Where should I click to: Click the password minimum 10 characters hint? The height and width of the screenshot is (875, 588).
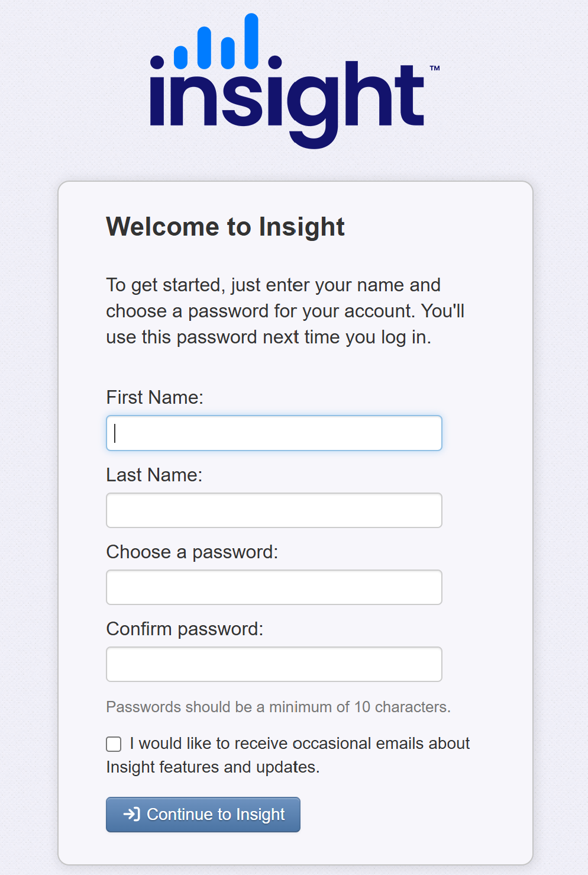[278, 707]
